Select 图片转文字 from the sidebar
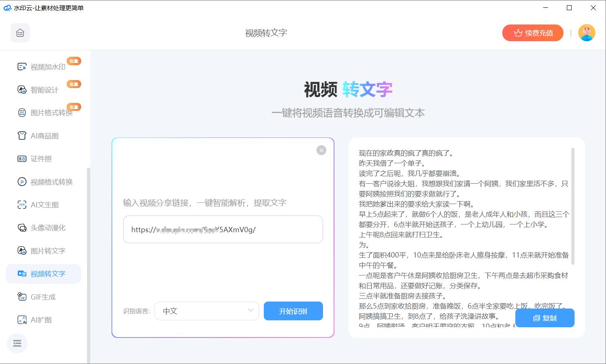Screen dimensions: 606x364 point(22,251)
